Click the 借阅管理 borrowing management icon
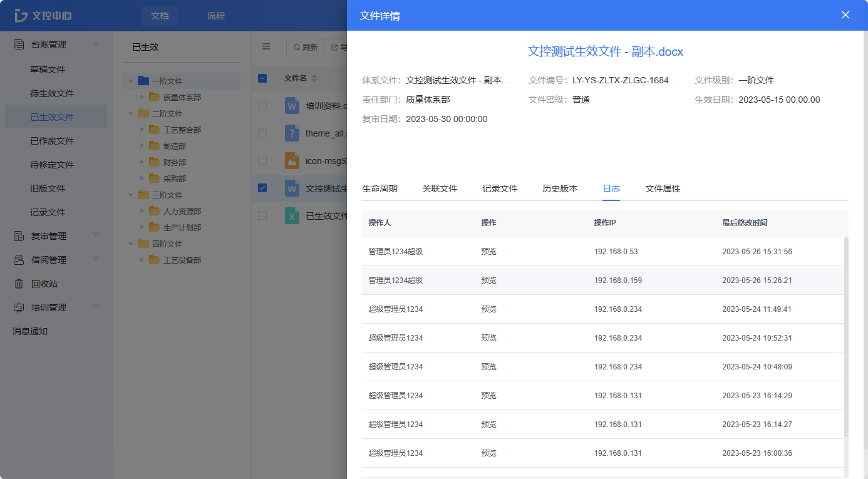 (18, 259)
